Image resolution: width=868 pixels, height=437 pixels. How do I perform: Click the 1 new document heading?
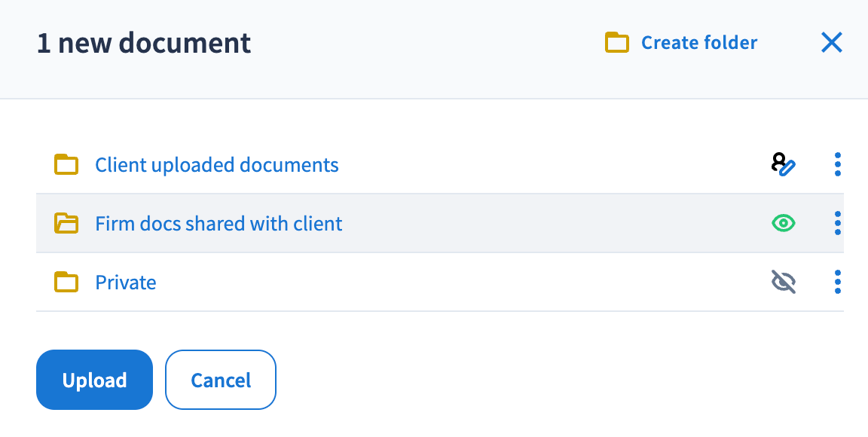(x=144, y=43)
